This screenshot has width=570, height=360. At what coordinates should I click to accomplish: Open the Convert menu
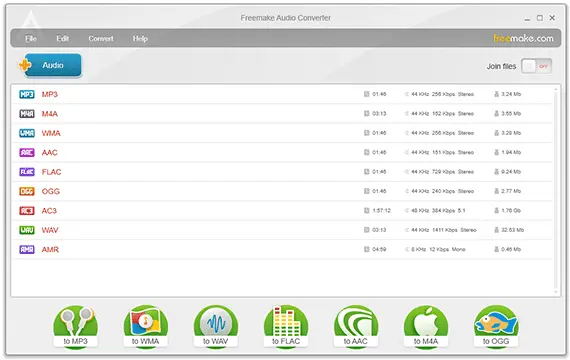101,39
